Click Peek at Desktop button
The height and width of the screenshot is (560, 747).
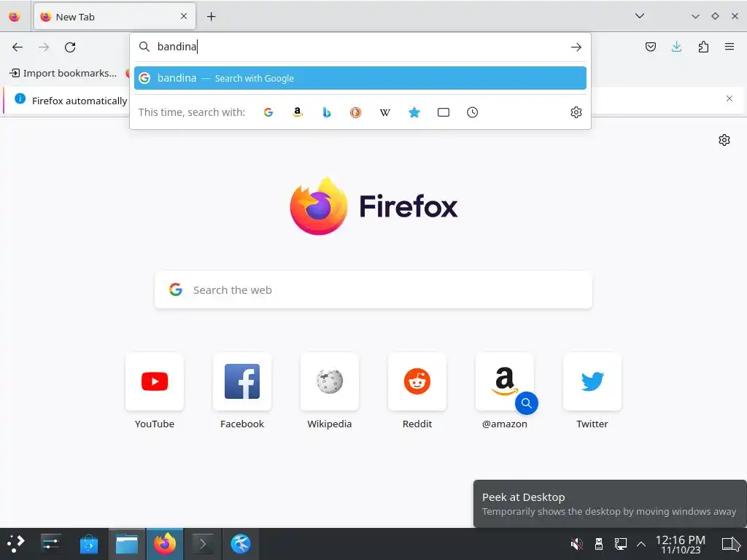coord(731,544)
